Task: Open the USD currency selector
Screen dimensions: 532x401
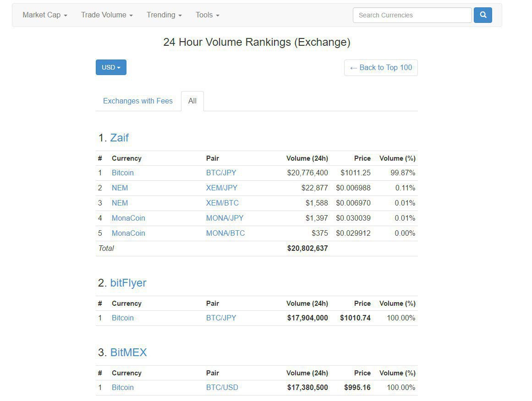Action: [111, 67]
